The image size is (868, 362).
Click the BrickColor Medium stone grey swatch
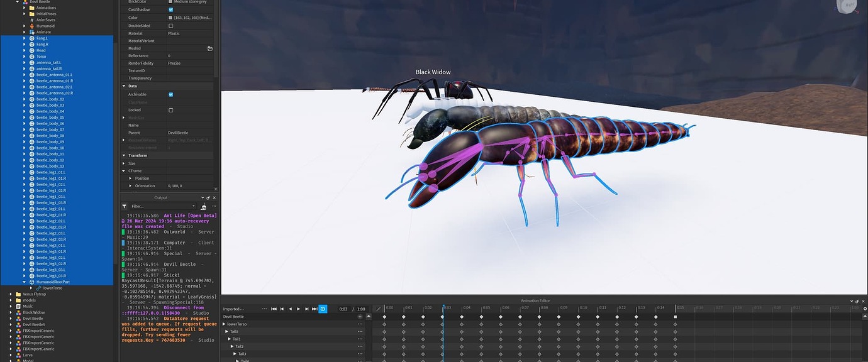click(x=170, y=2)
